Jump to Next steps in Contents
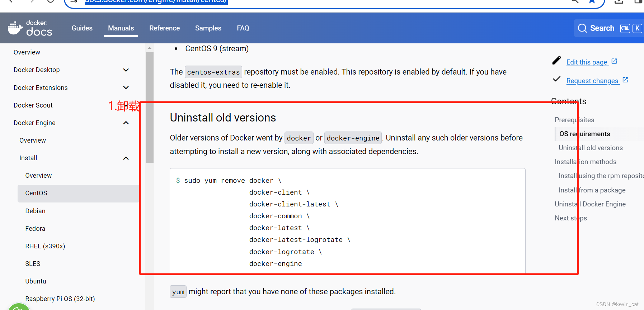644x310 pixels. coord(571,218)
